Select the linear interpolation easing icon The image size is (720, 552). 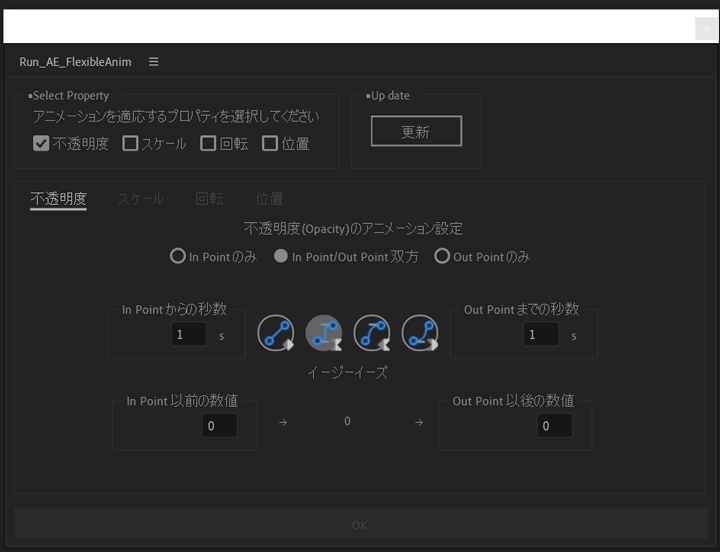(x=276, y=333)
